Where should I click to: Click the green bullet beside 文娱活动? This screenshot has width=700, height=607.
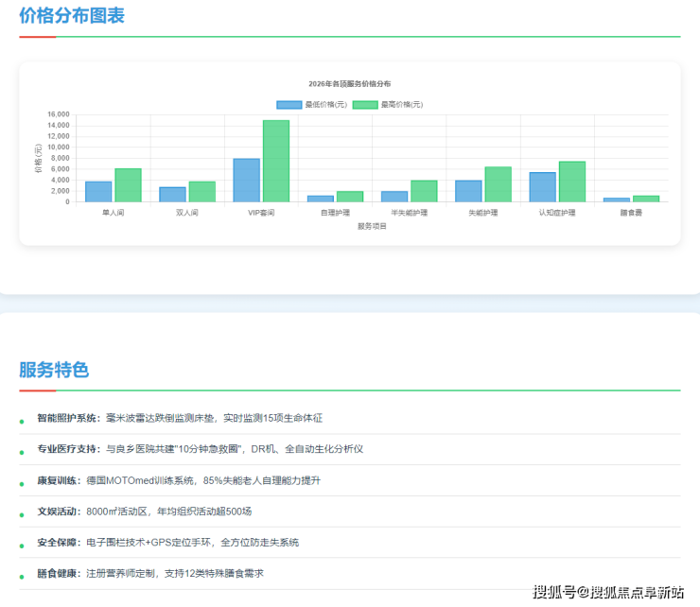[x=22, y=514]
